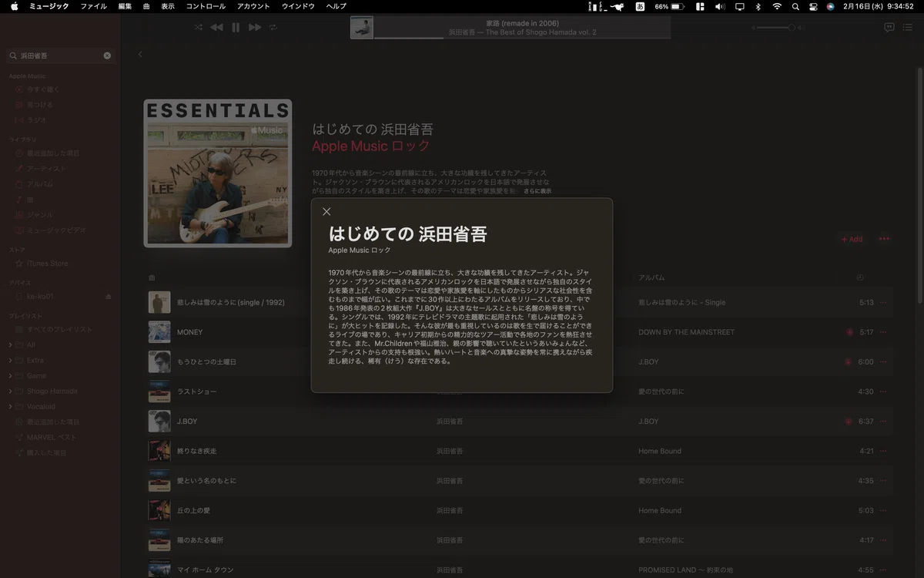Open more options for MONEY
924x578 pixels.
coord(883,332)
